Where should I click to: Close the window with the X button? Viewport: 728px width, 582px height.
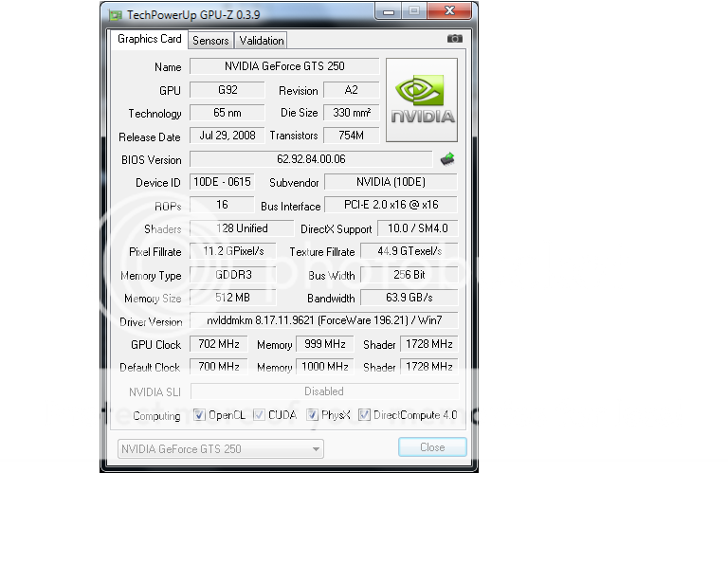[449, 11]
